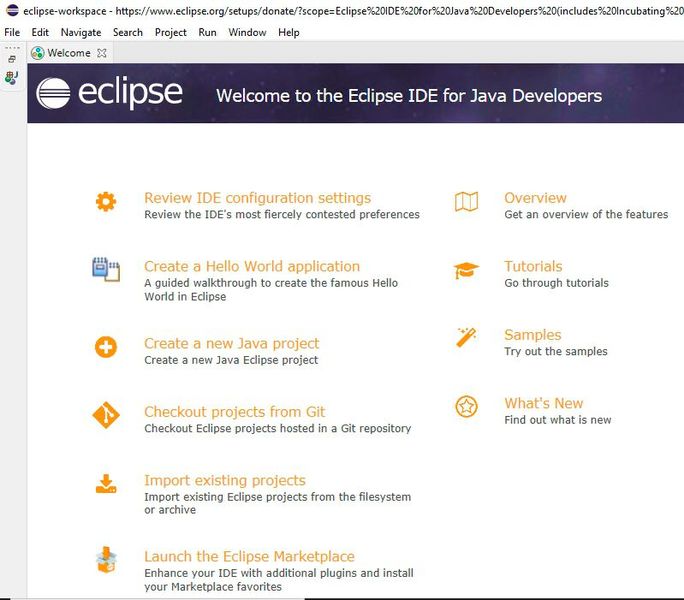Click 'Try out the samples' description
The image size is (684, 600).
556,351
